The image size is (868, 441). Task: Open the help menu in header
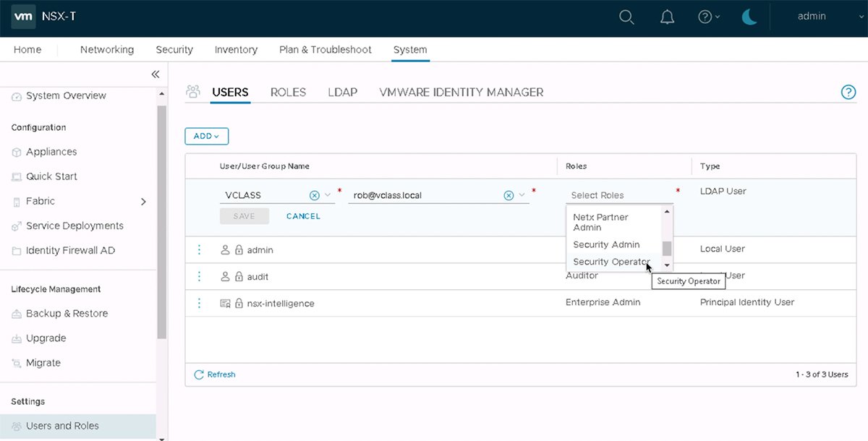coord(708,17)
